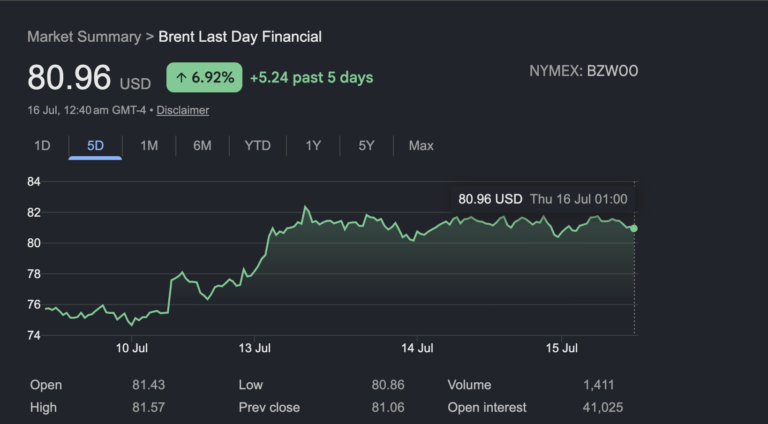Viewport: 768px width, 424px height.
Task: Click the High value 81.57
Action: (x=148, y=407)
